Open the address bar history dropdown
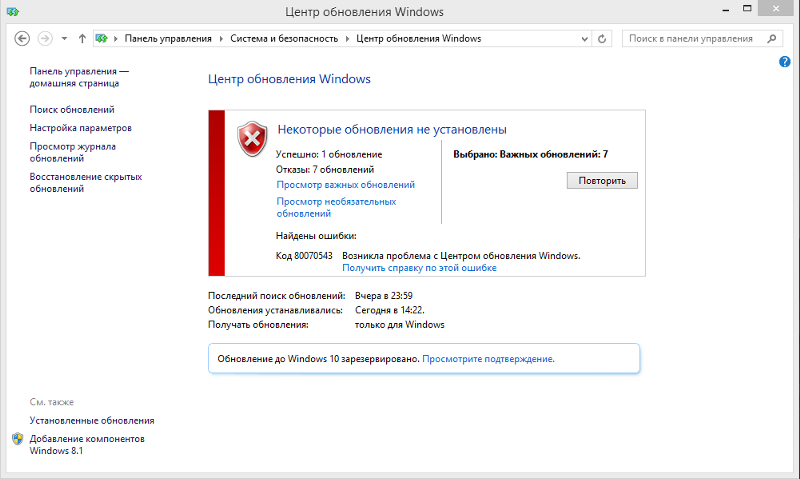The width and height of the screenshot is (800, 479). pos(585,39)
